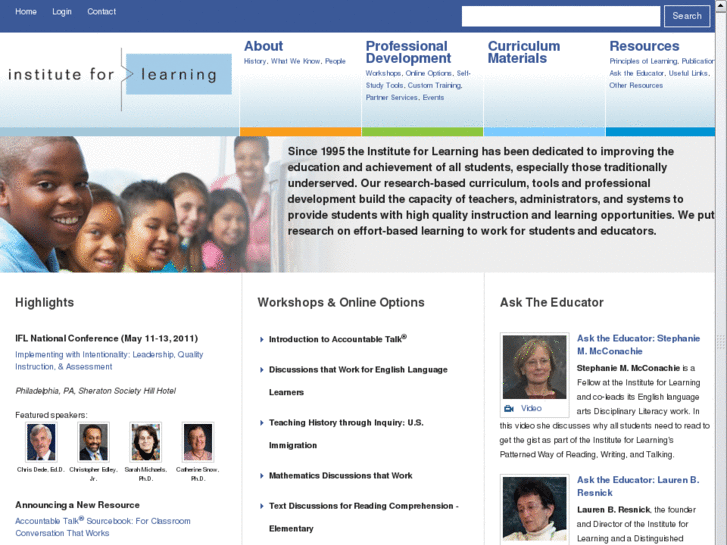Image resolution: width=727 pixels, height=545 pixels.
Task: Click Catherine Snow speaker photo
Action: click(198, 442)
